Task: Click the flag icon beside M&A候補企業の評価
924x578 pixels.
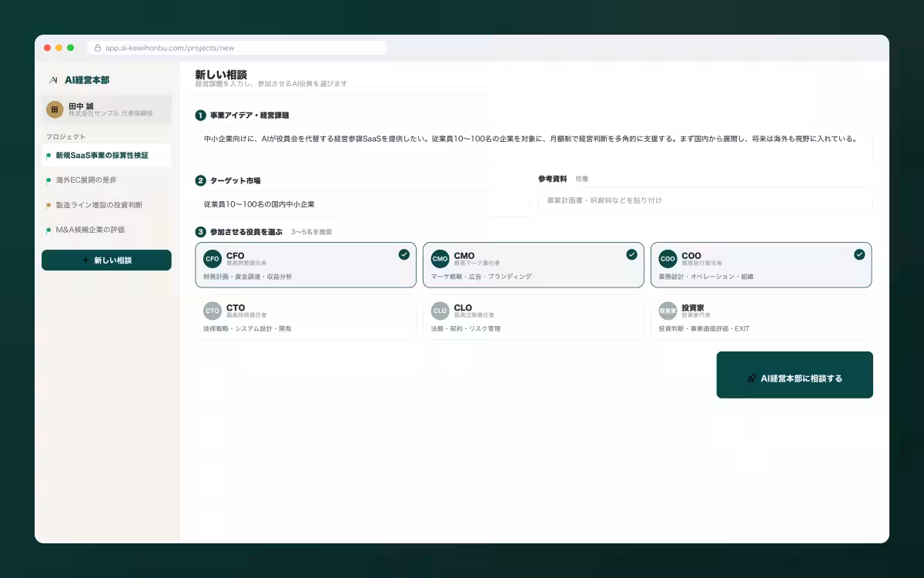Action: (x=49, y=230)
